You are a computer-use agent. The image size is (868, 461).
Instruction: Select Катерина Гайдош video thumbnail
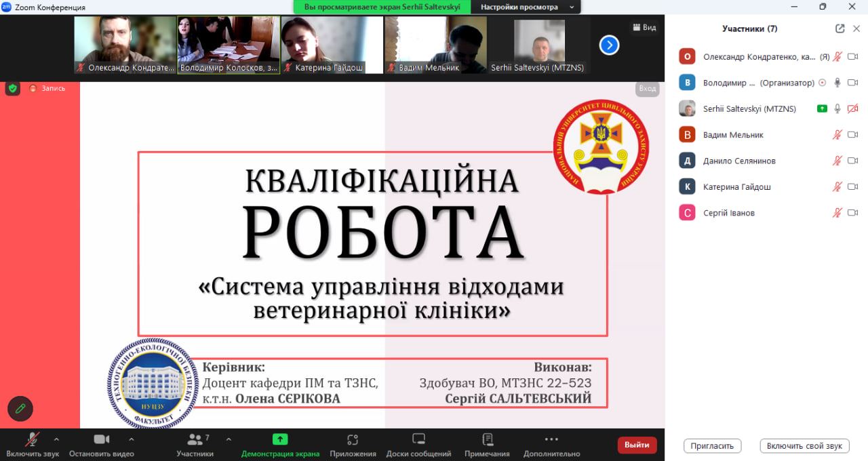[332, 45]
